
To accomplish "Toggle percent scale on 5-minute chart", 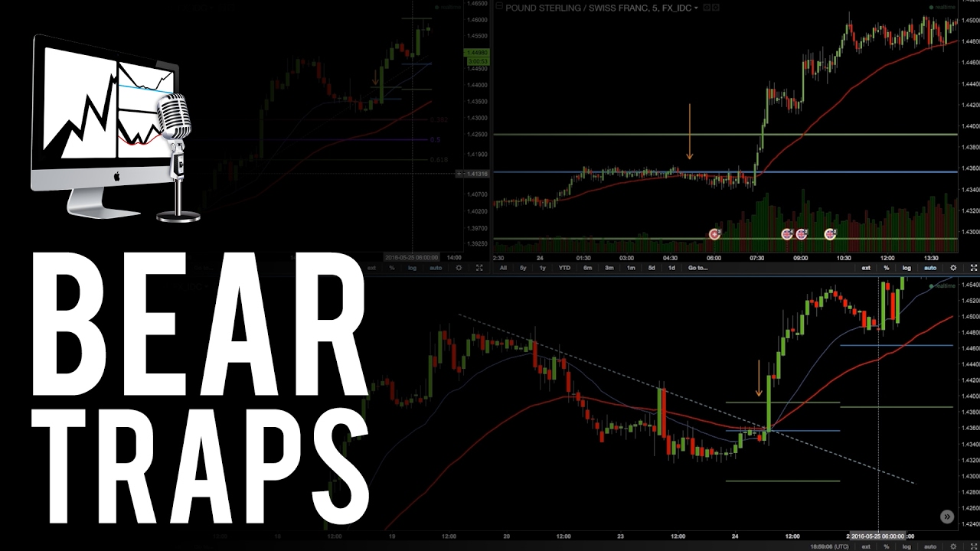I will pos(887,268).
